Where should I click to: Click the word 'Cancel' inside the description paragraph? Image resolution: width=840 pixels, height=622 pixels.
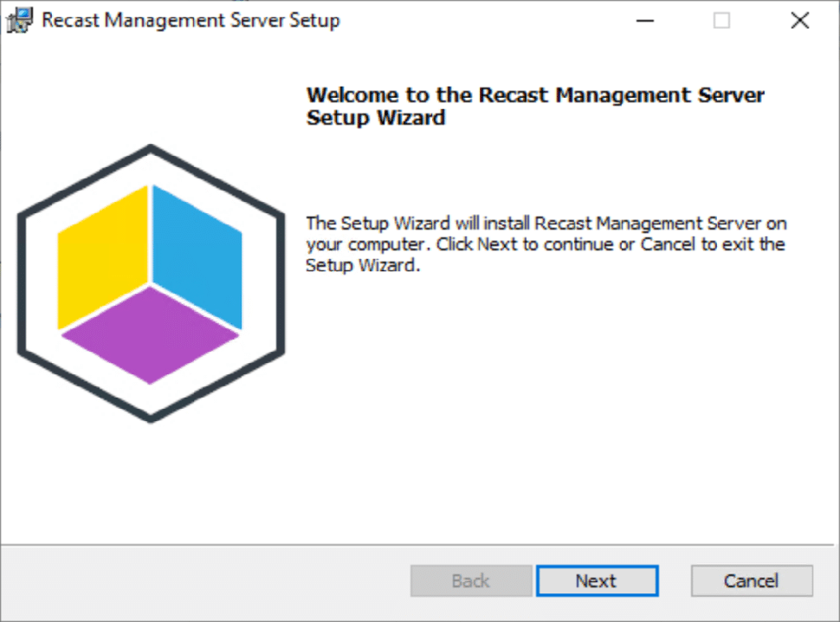pos(668,244)
